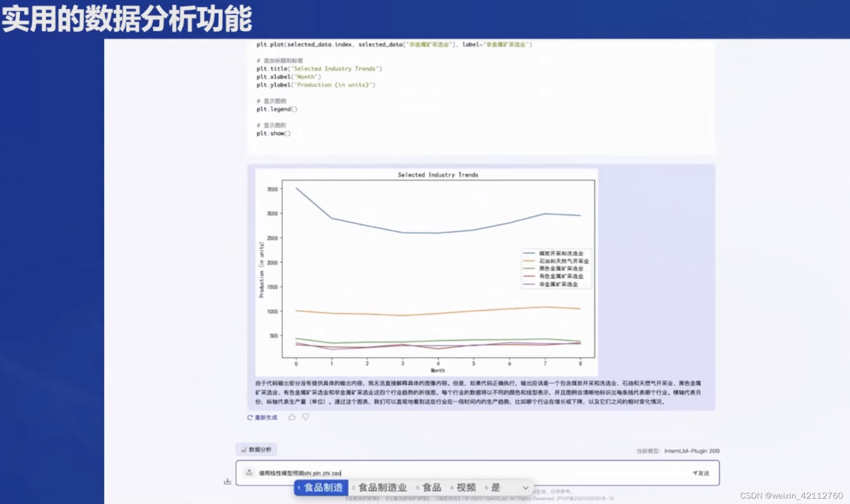Click the plt.ylabel('Production (in units)') code line
Screen dimensions: 850x504
316,84
